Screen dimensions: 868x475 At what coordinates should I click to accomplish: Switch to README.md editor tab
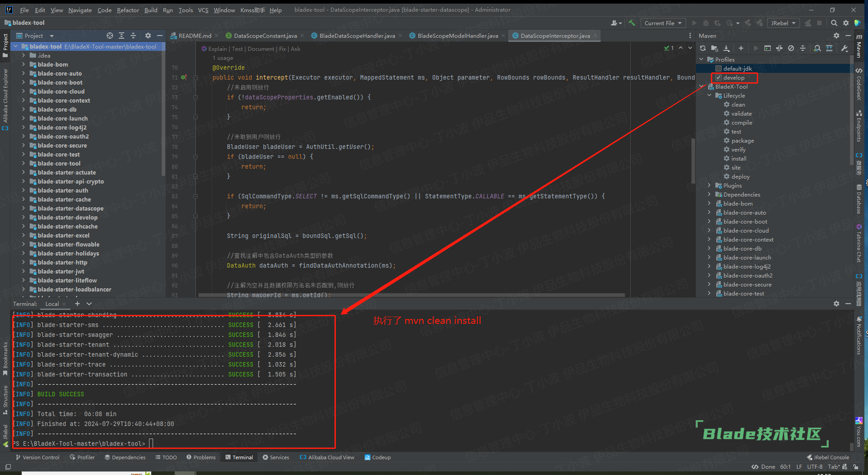click(x=194, y=36)
